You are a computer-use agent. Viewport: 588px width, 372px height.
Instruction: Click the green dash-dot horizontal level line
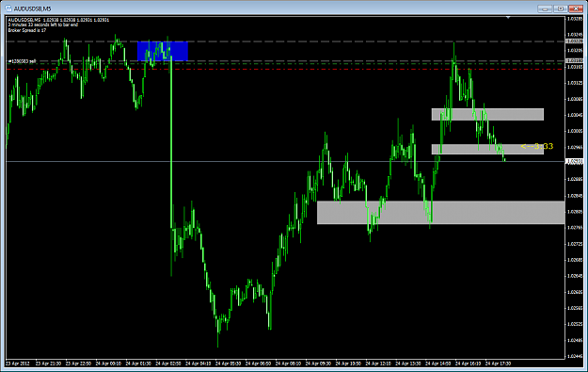coord(285,64)
